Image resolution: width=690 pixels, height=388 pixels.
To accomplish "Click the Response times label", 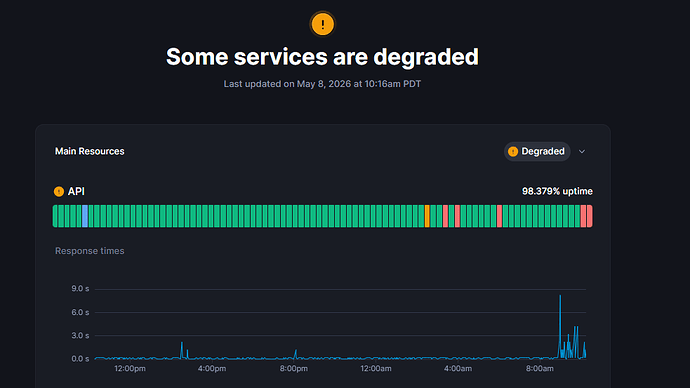I will [x=90, y=251].
